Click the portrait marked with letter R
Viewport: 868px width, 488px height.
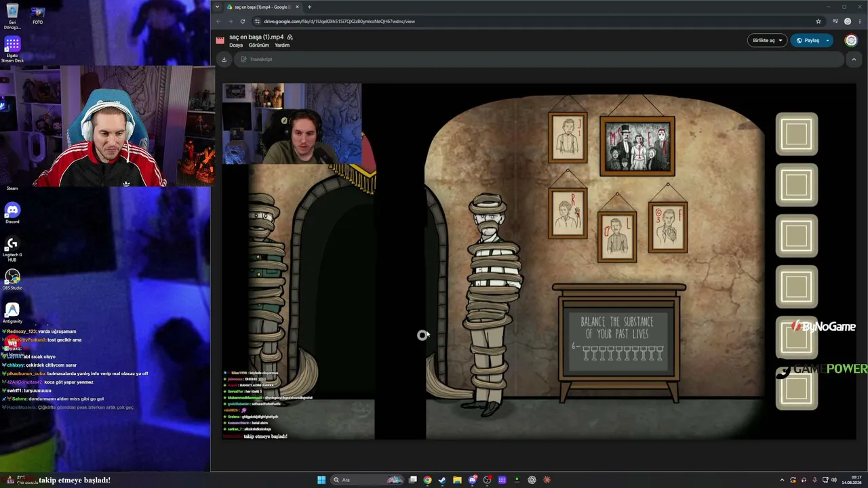(568, 214)
